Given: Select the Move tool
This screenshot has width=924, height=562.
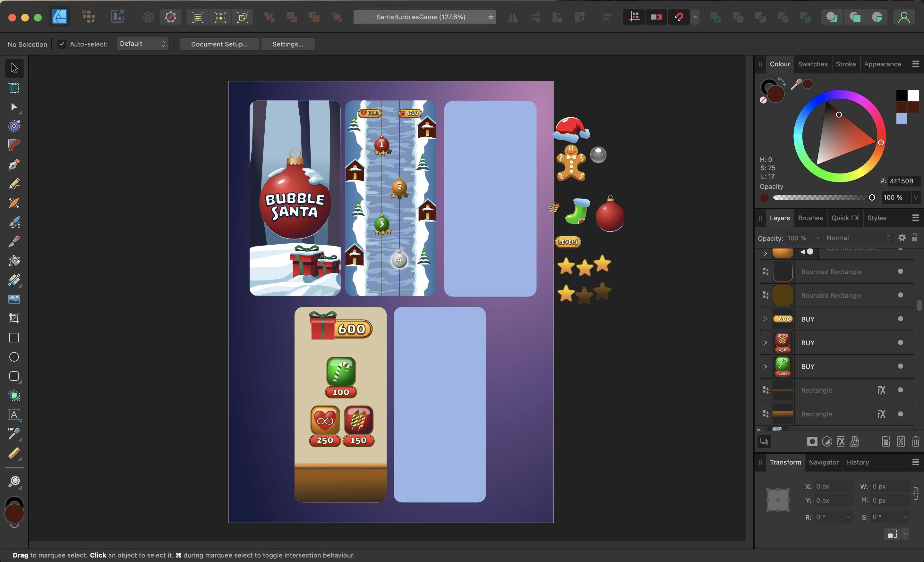Looking at the screenshot, I should point(14,68).
